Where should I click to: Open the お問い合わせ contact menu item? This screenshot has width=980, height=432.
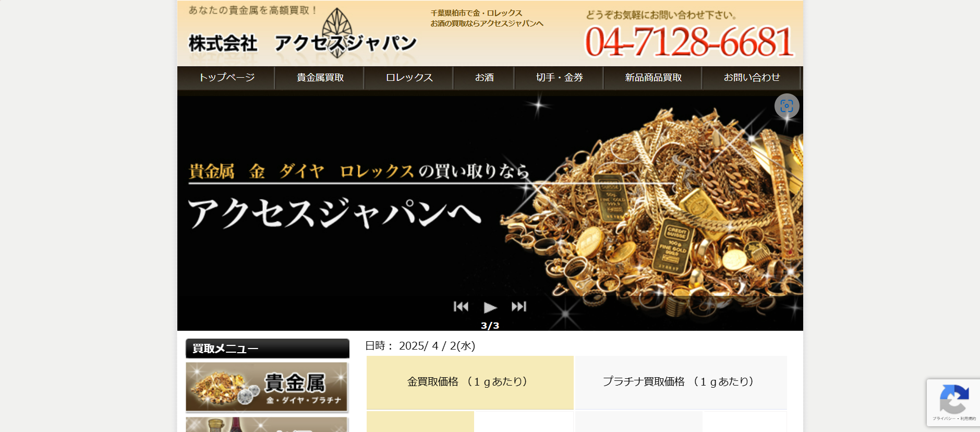click(x=752, y=78)
